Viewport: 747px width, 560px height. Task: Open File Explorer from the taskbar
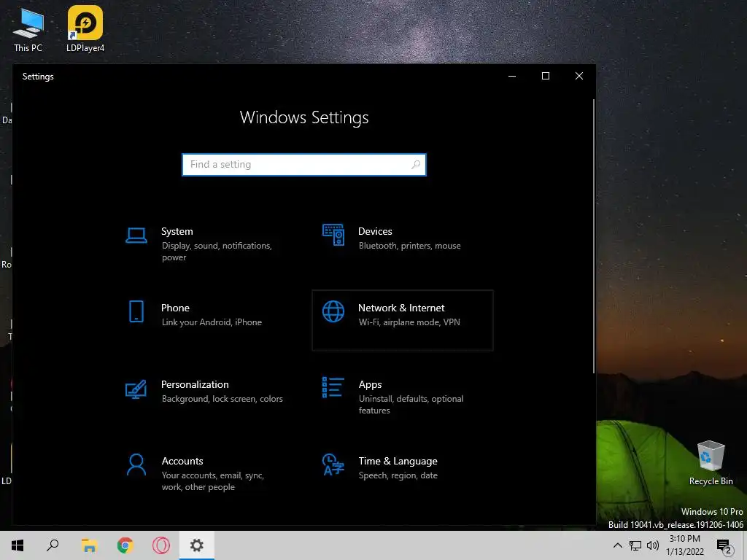tap(89, 545)
